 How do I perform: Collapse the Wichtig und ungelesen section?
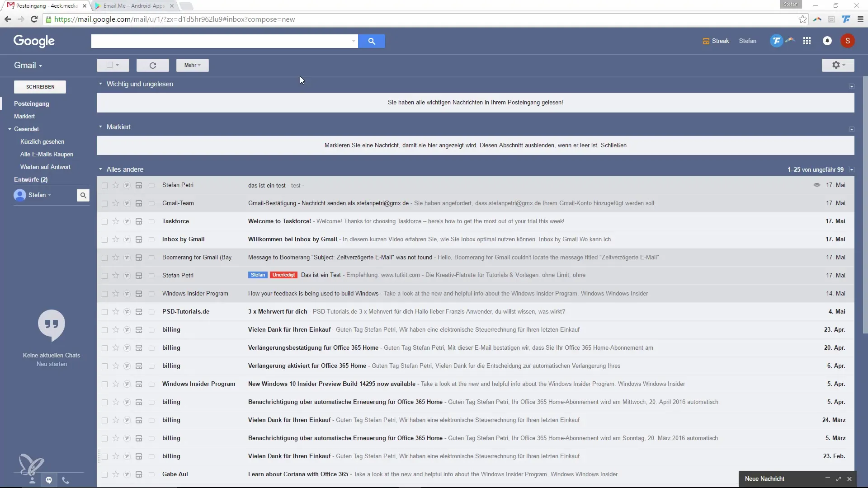(100, 84)
